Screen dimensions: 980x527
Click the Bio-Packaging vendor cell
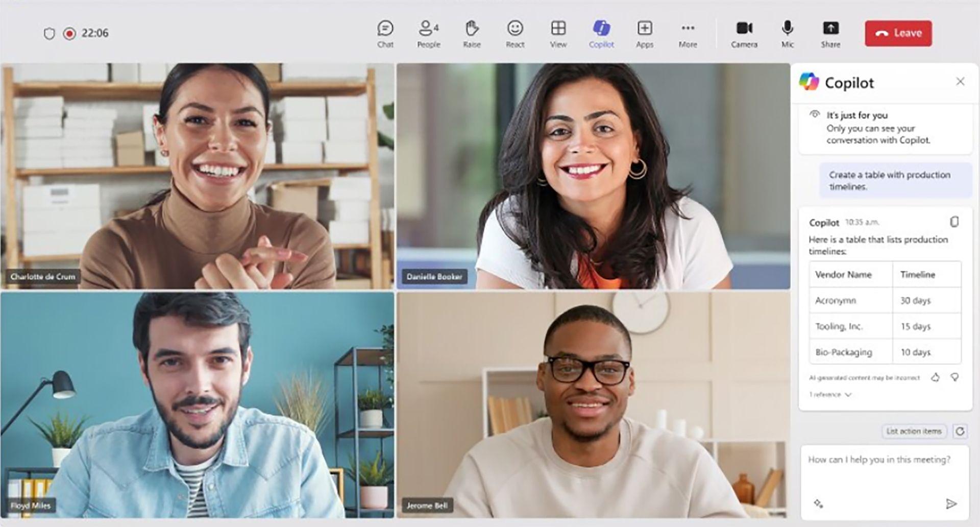(851, 352)
